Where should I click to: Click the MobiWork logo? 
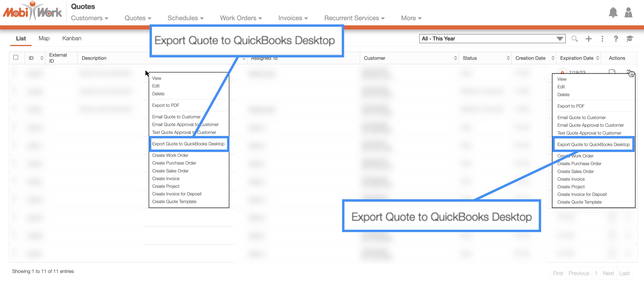(x=33, y=11)
